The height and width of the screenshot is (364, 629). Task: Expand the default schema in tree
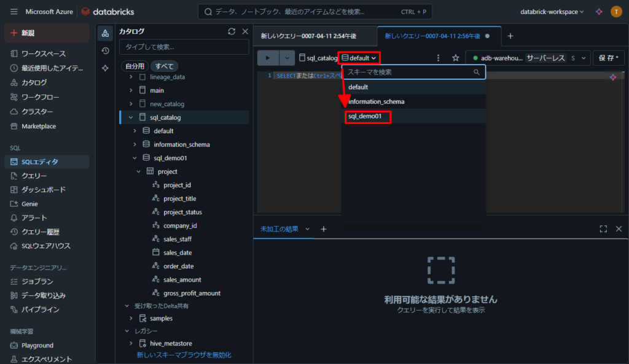click(135, 131)
